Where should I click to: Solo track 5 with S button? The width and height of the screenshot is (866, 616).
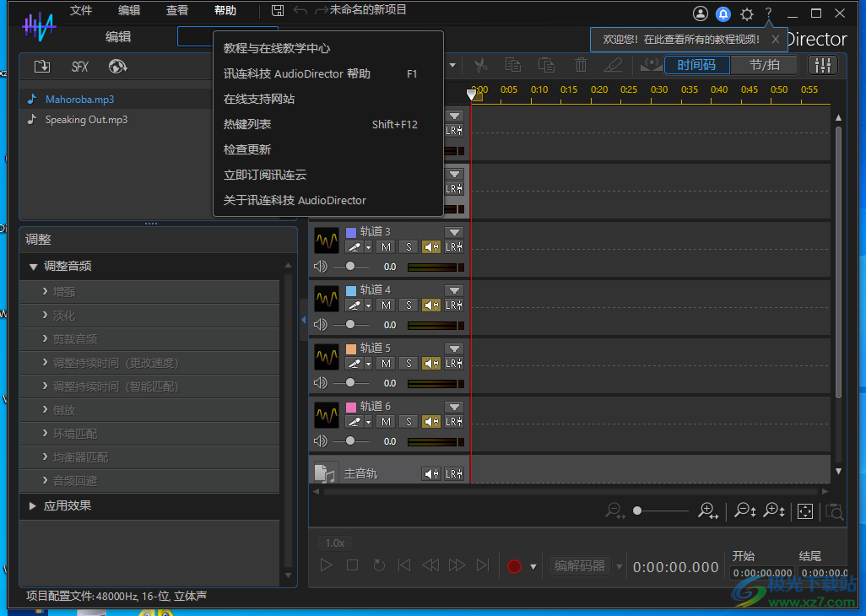[409, 363]
